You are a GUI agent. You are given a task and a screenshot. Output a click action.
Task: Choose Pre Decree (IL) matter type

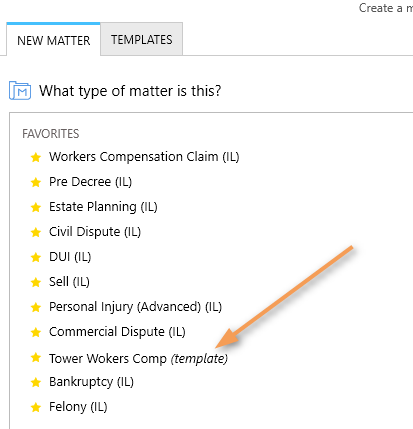[x=90, y=182]
